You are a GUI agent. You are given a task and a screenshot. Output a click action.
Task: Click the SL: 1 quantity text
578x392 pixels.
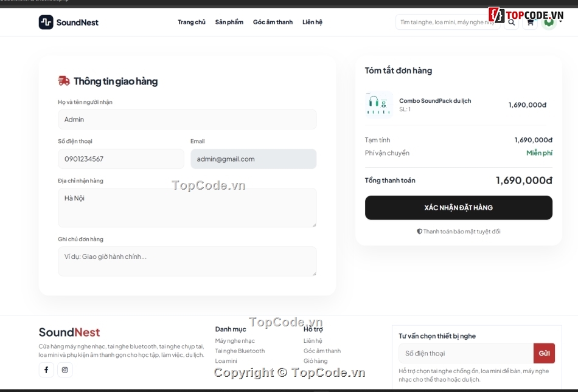[405, 109]
